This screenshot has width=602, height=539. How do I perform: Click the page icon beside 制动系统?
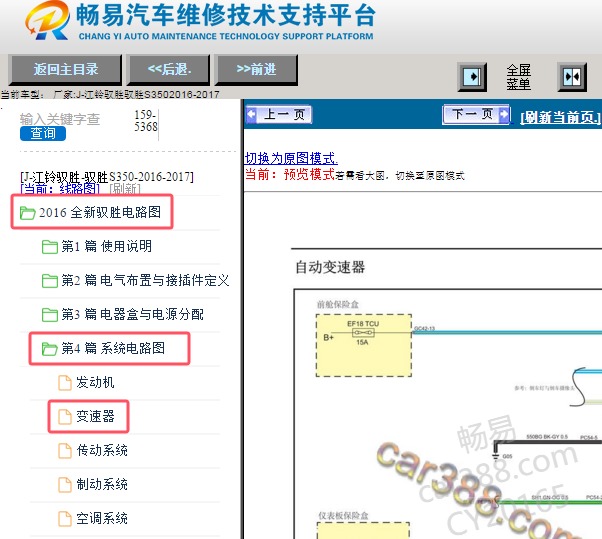click(65, 484)
